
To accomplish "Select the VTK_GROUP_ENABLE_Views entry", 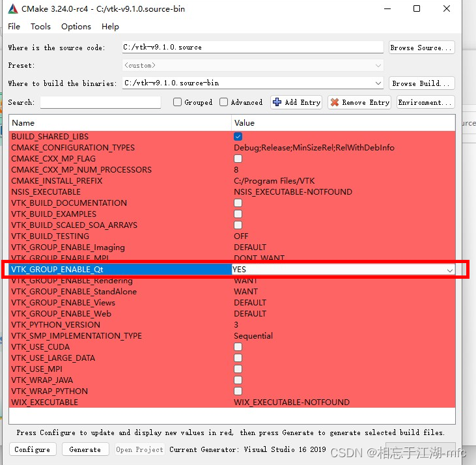I will click(x=63, y=303).
